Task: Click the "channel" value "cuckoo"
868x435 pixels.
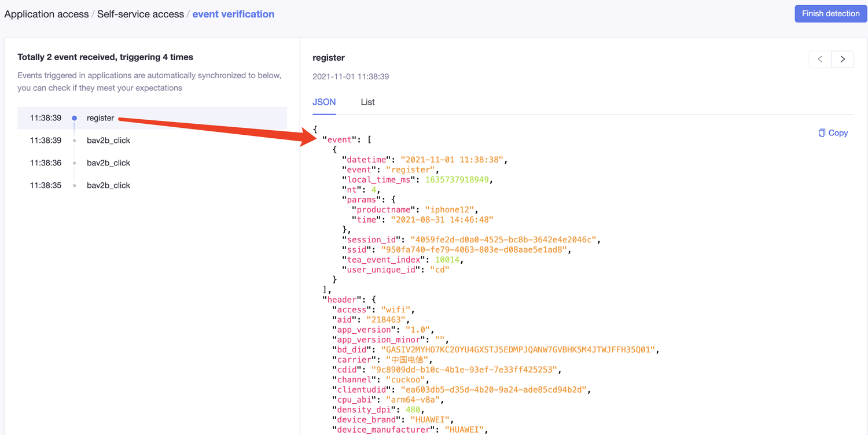Action: point(406,380)
